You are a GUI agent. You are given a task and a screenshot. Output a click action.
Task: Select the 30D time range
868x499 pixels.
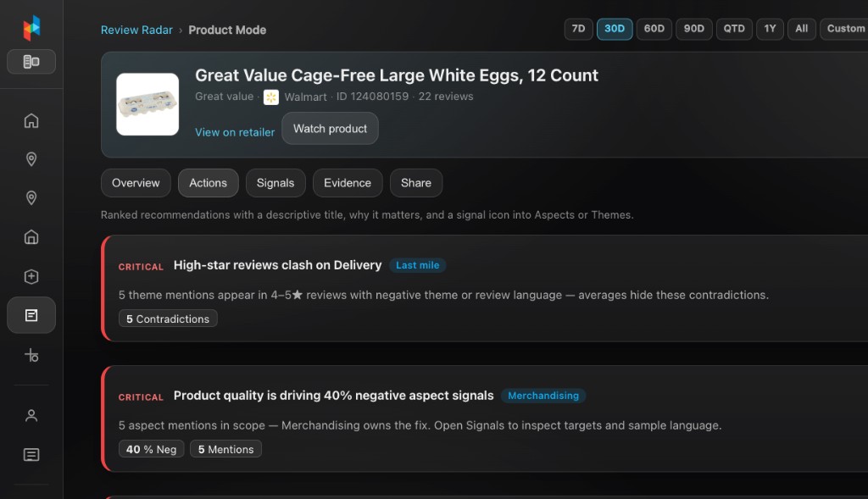click(x=615, y=29)
